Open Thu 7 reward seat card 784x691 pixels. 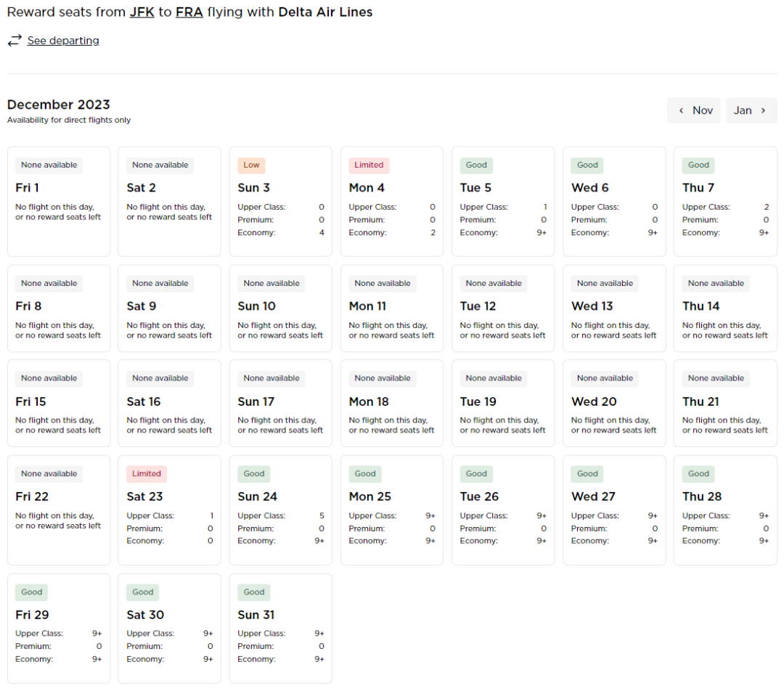[725, 201]
